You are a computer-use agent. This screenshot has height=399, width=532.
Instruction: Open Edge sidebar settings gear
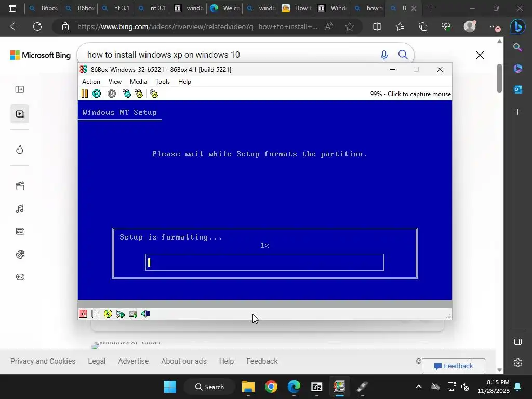(518, 363)
